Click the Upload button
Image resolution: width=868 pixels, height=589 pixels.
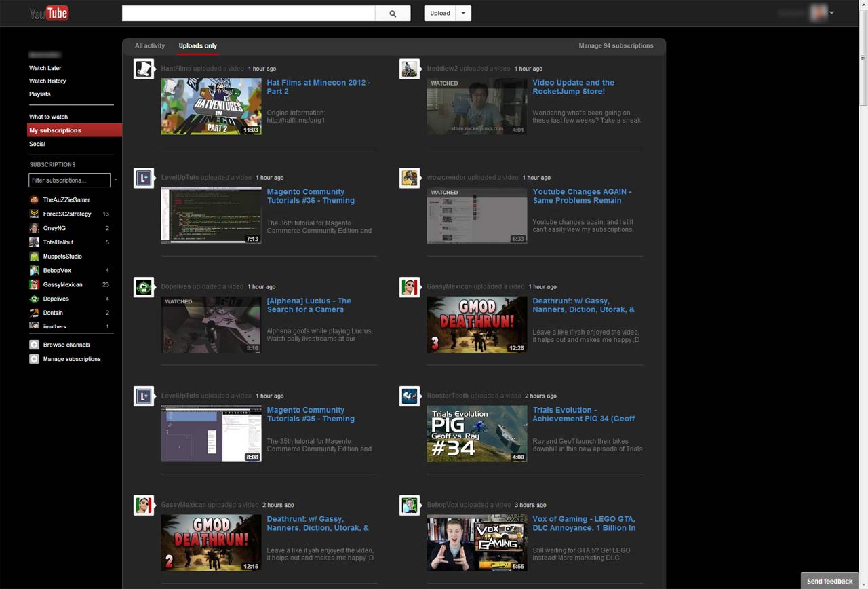tap(440, 14)
